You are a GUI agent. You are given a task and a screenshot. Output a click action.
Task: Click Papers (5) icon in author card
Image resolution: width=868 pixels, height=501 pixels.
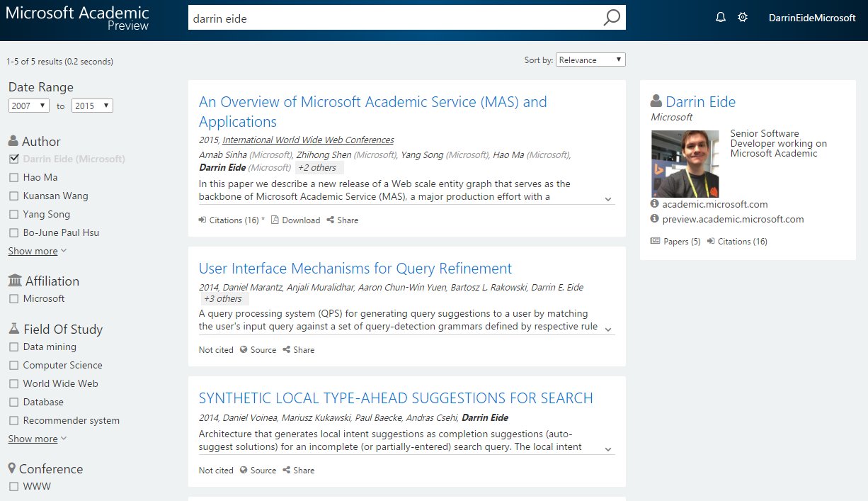pos(655,242)
